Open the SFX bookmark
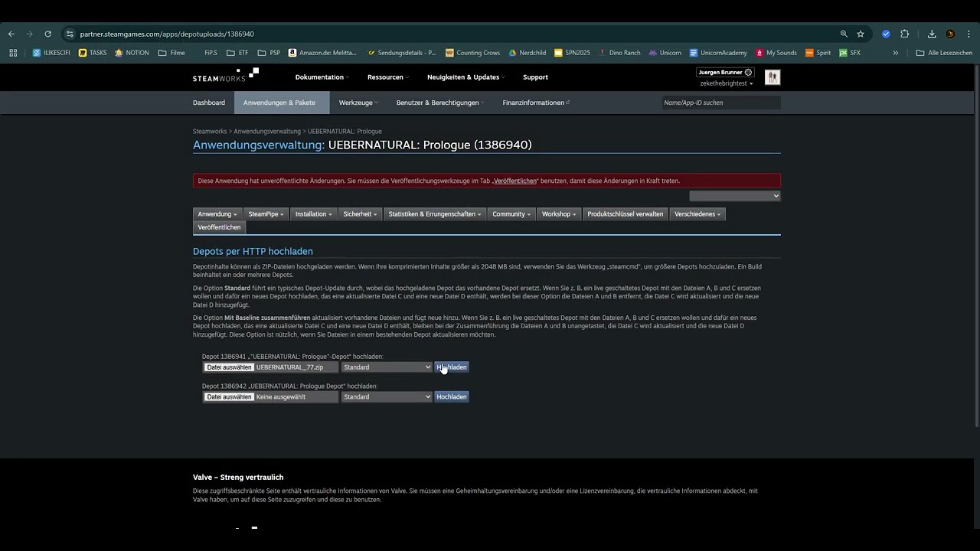Screen dimensions: 980x551 850,53
